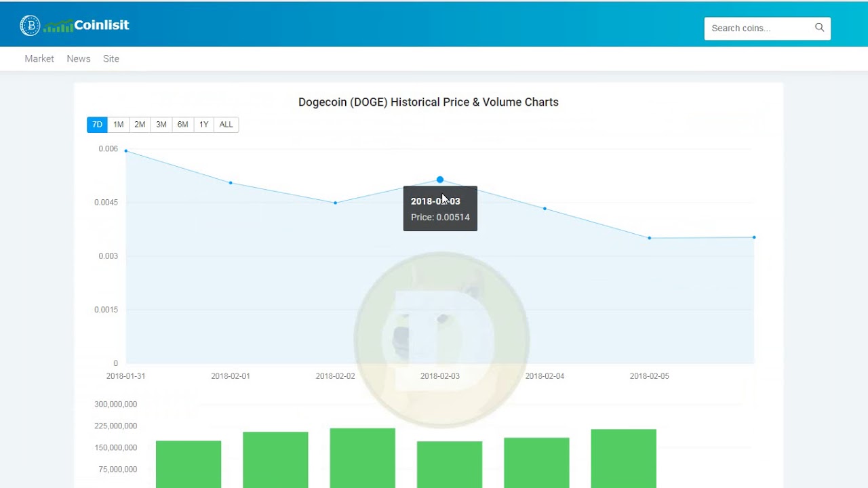Switch chart to 2M range
The image size is (868, 488).
tap(140, 125)
